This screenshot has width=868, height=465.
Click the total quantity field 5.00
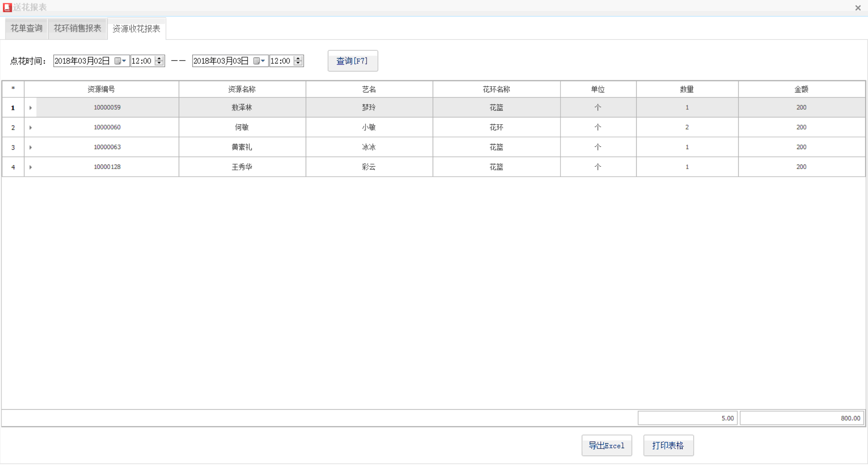[688, 418]
